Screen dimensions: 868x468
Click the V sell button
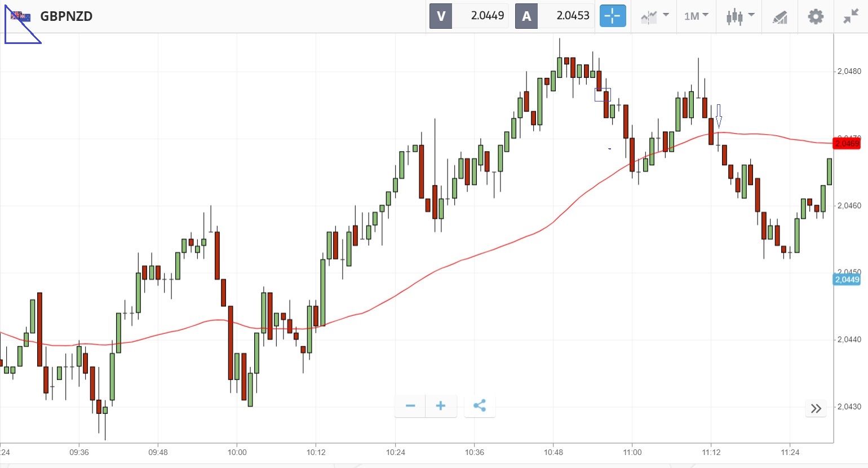click(x=441, y=16)
